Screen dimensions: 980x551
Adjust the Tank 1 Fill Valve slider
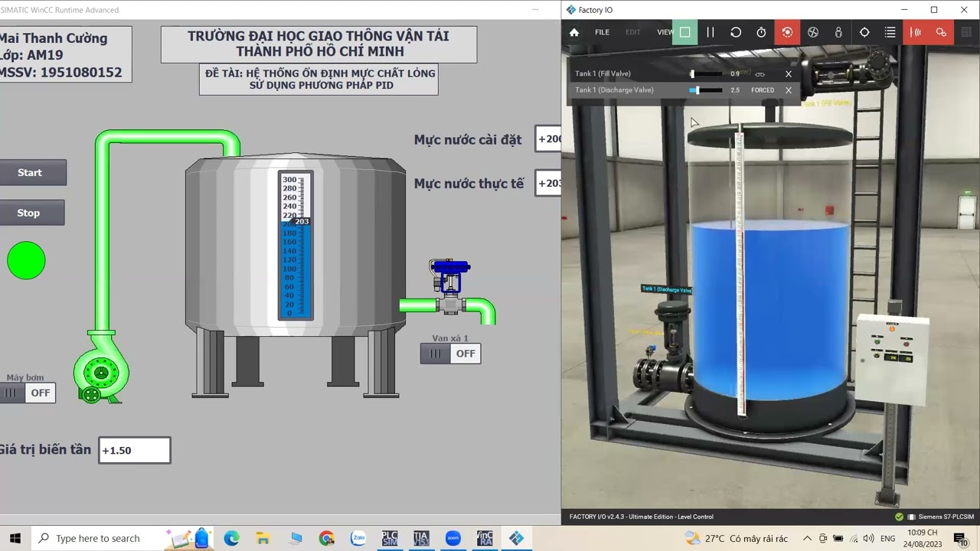tap(706, 73)
